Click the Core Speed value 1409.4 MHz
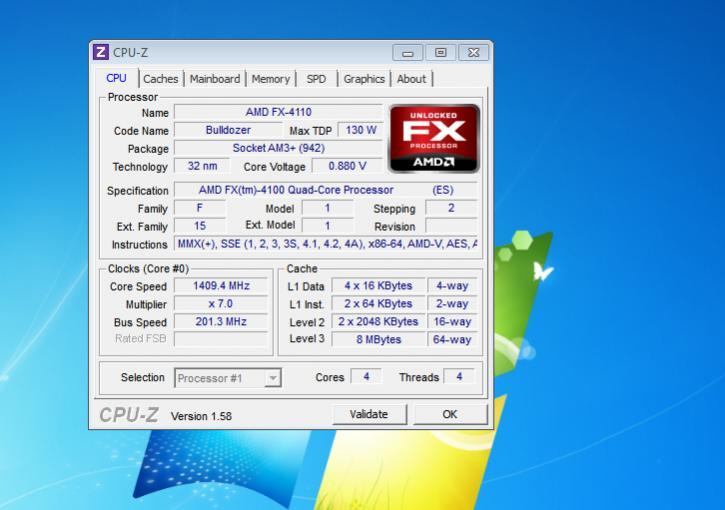This screenshot has width=725, height=510. (221, 286)
